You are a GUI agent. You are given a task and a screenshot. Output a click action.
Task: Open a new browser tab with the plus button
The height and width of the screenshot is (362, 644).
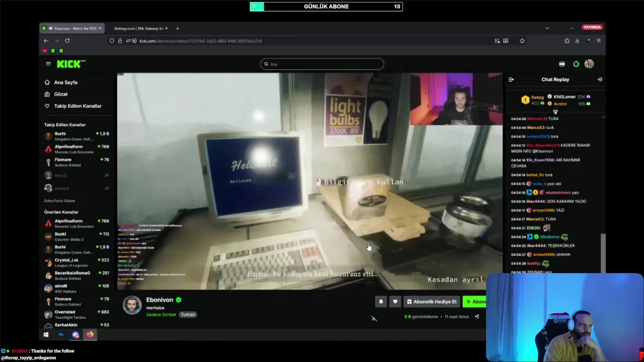pos(177,29)
